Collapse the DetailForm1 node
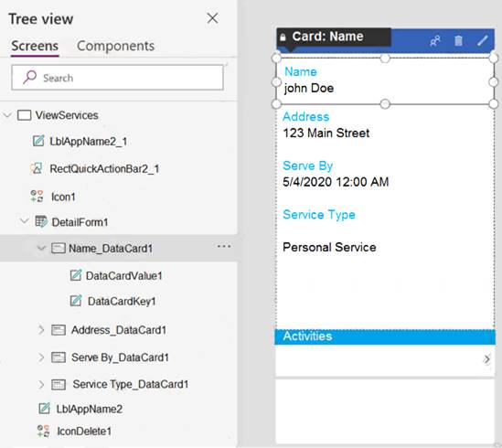Viewport: 502px width, 448px height. [25, 221]
